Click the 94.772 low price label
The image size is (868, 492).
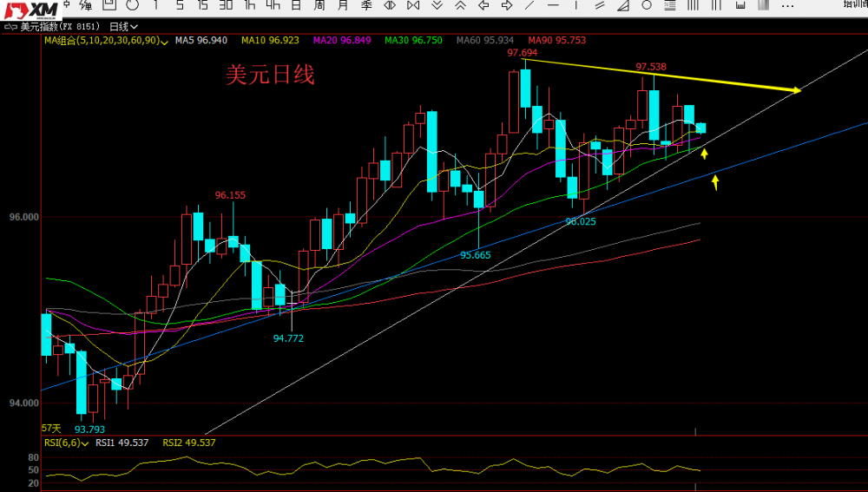(288, 338)
